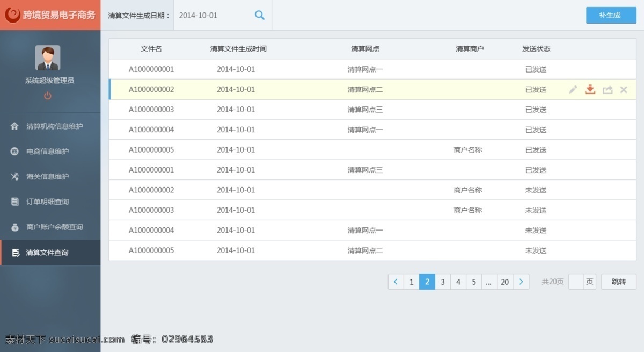The height and width of the screenshot is (352, 644).
Task: Click the 跨境贸易电子商务 logo icon
Action: click(12, 15)
